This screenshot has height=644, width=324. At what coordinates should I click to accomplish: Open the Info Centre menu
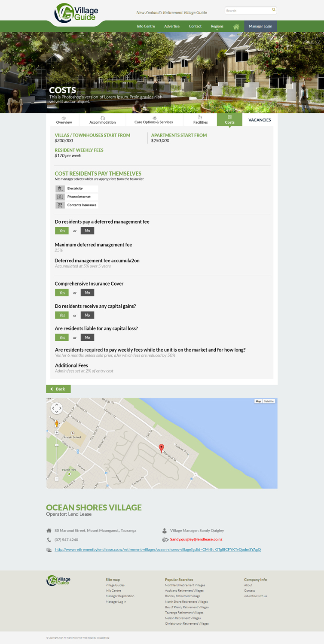(146, 26)
